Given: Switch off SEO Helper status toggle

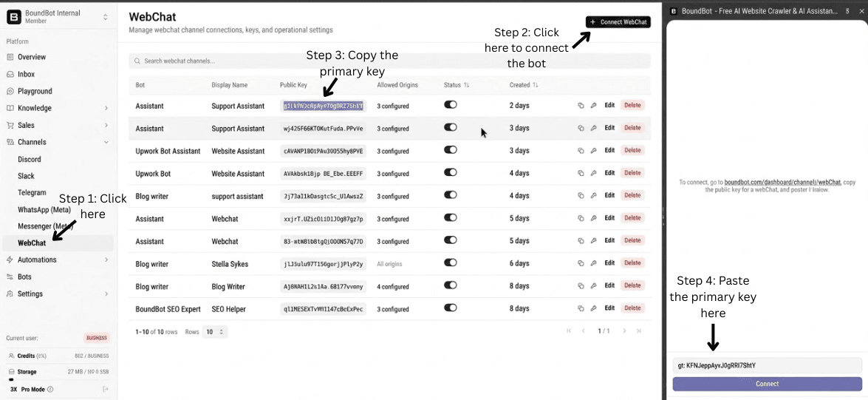Looking at the screenshot, I should tap(450, 308).
